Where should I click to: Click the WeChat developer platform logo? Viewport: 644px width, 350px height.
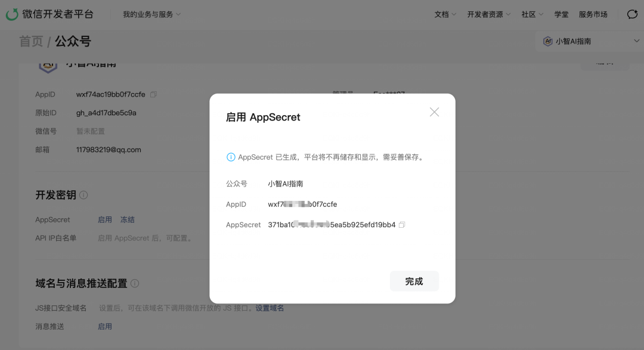point(12,14)
